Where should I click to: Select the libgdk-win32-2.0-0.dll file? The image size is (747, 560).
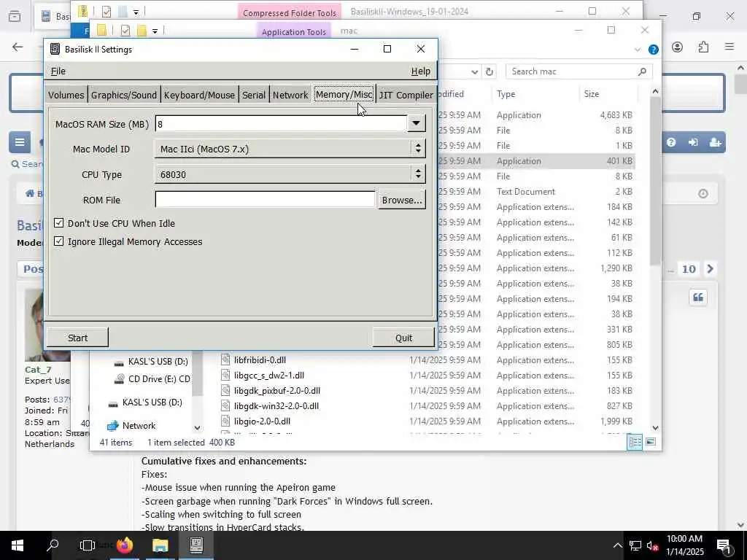pos(276,405)
